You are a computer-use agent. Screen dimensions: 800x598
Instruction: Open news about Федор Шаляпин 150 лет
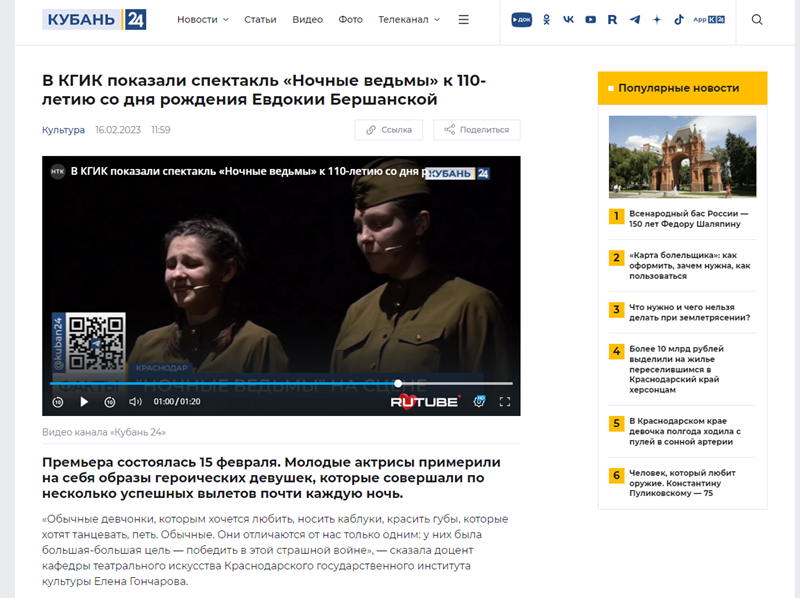[689, 218]
